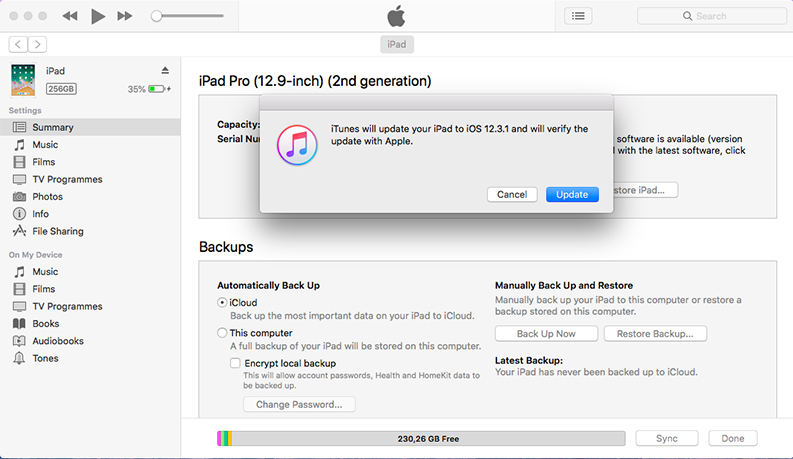This screenshot has width=793, height=459.
Task: Open TV Programmes under On My Device
Action: coord(90,306)
